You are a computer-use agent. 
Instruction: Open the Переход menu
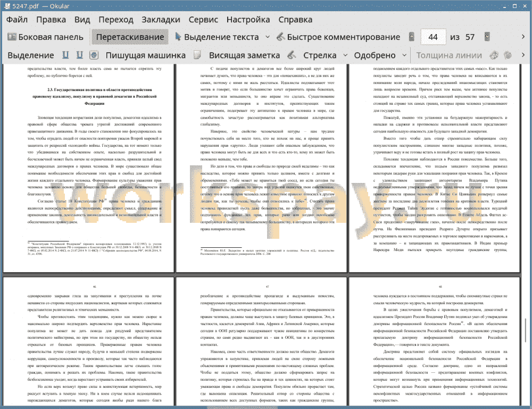[115, 20]
